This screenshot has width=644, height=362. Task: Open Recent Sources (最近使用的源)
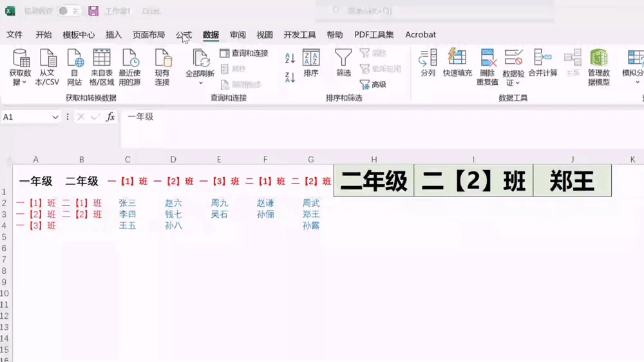[129, 67]
